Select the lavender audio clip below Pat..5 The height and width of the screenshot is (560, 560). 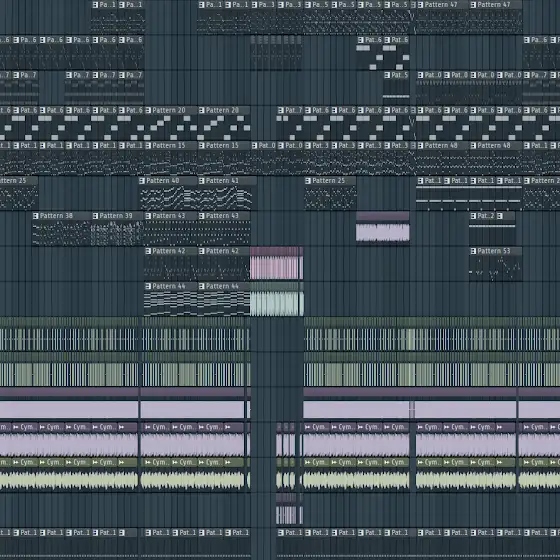[x=382, y=227]
